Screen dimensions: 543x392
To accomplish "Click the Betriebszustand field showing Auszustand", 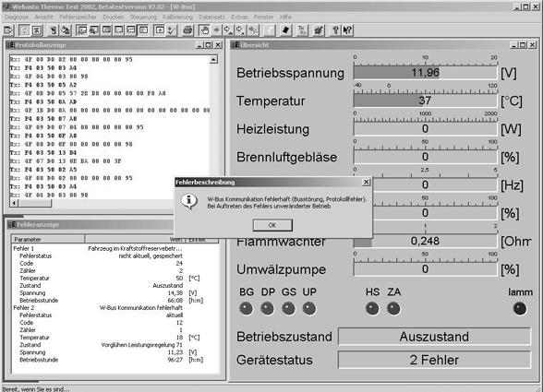I will (434, 337).
